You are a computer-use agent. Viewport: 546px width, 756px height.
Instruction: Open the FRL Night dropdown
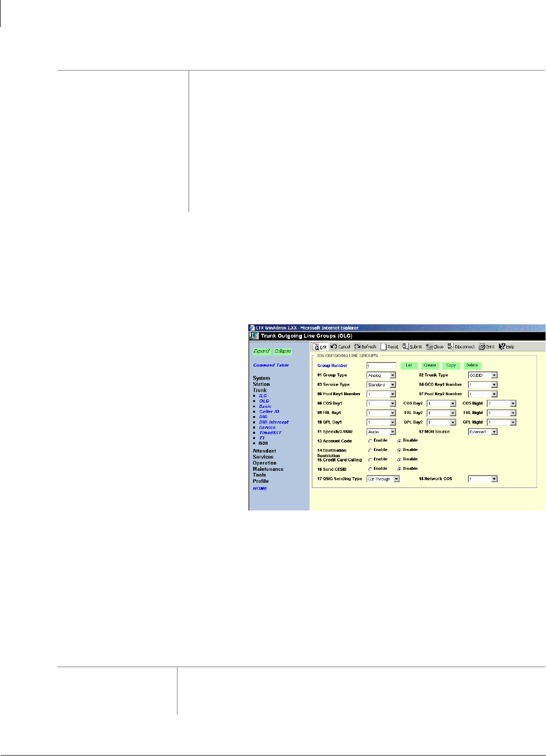[502, 413]
